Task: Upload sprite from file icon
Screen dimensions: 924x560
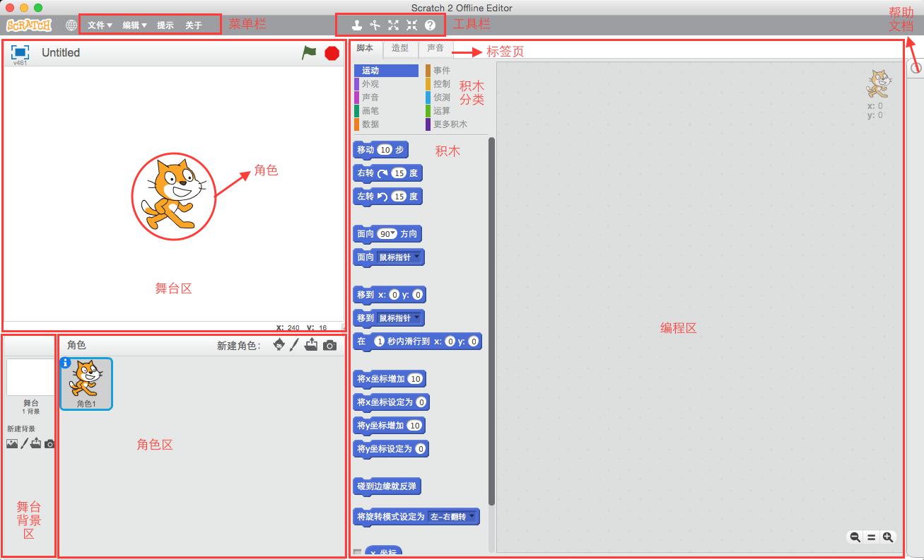Action: [311, 345]
